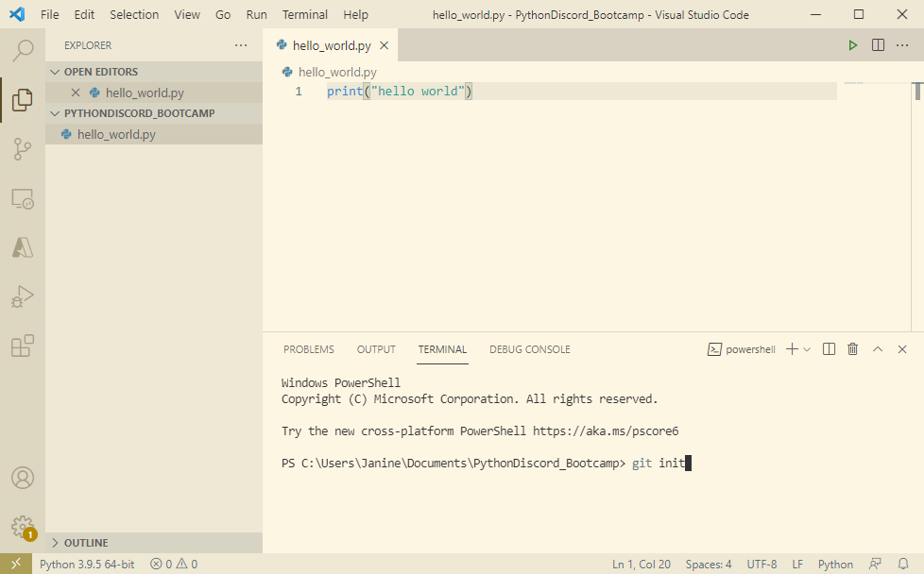The width and height of the screenshot is (924, 574).
Task: Select hello_world.py under Open Editors
Action: coord(154,93)
